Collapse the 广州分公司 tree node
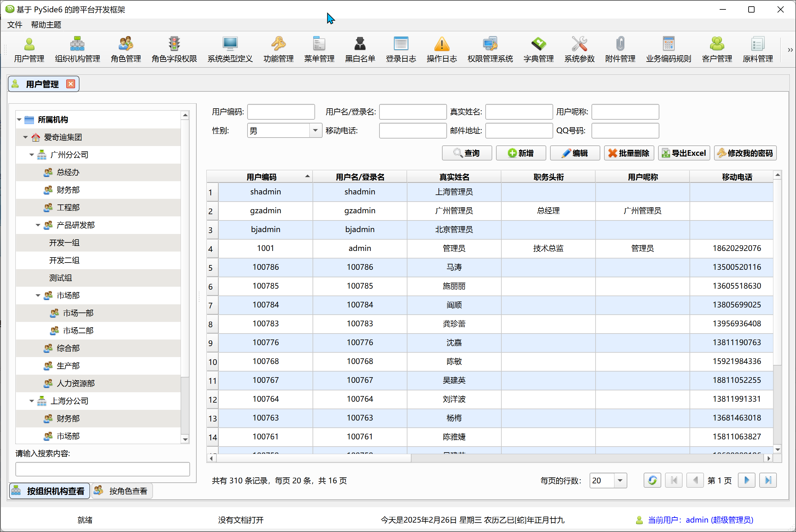796x532 pixels. (x=31, y=155)
